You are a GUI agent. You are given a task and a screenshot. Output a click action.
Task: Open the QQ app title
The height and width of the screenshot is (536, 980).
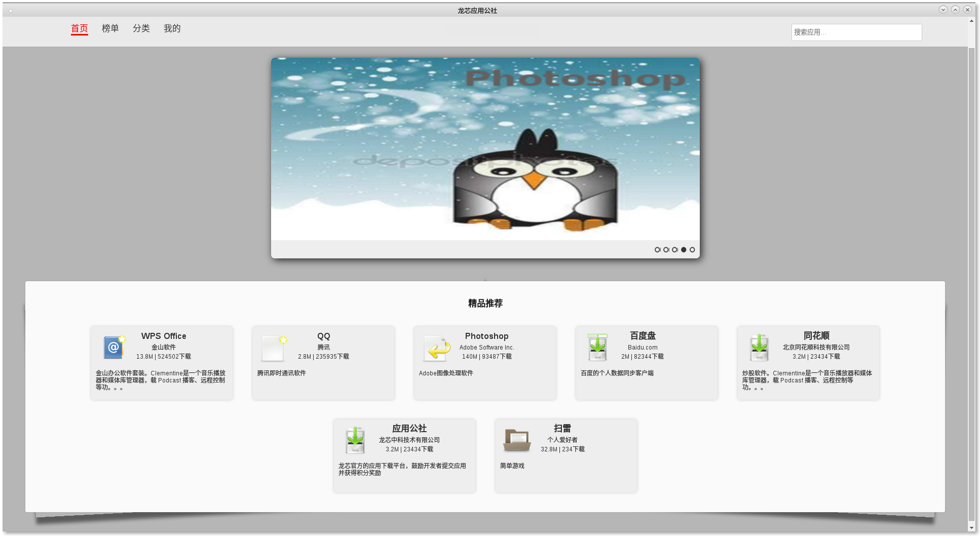tap(324, 336)
